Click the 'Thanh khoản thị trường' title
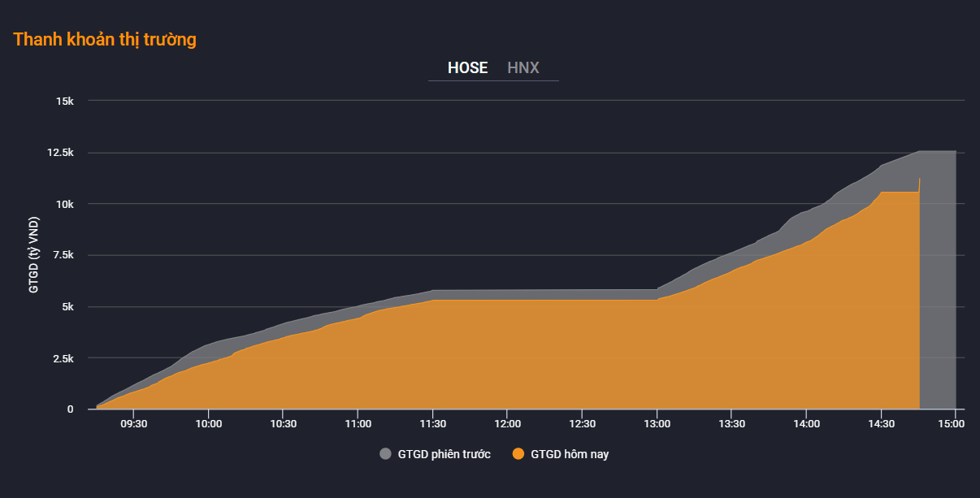Image resolution: width=980 pixels, height=498 pixels. click(x=105, y=39)
